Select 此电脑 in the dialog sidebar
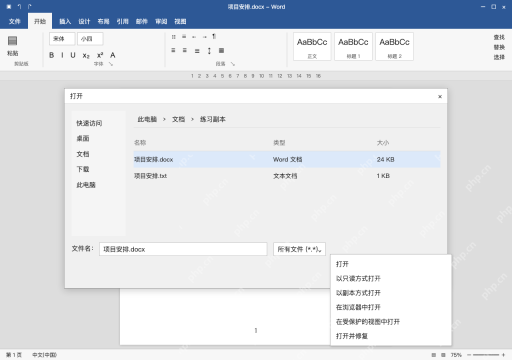512x360 pixels. tap(86, 185)
